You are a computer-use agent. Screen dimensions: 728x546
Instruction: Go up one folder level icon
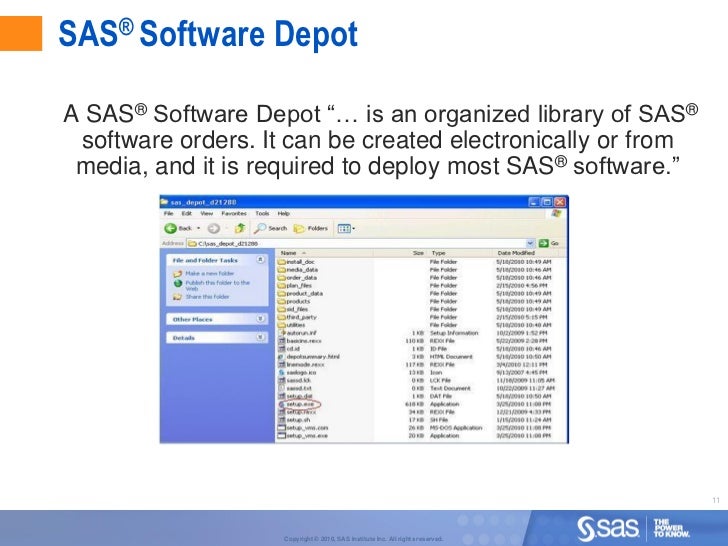click(x=240, y=228)
